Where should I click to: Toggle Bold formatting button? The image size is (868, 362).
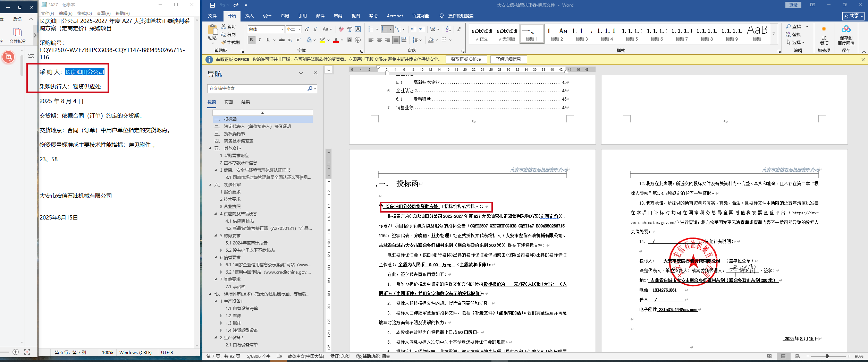pyautogui.click(x=251, y=40)
